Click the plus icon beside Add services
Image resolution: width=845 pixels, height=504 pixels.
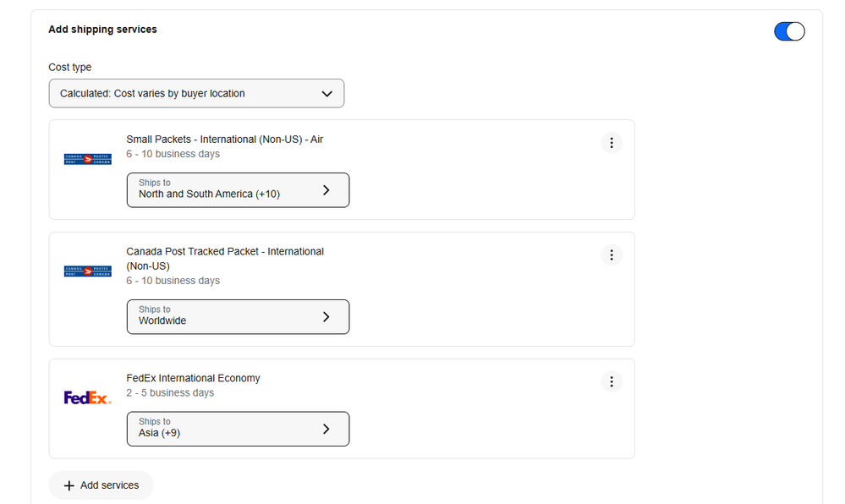click(69, 485)
